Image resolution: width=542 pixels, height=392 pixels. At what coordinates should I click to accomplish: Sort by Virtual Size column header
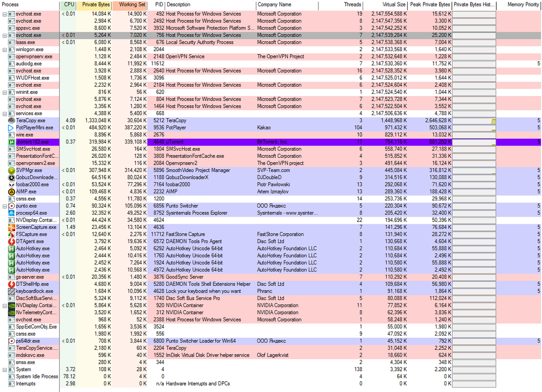click(x=385, y=5)
